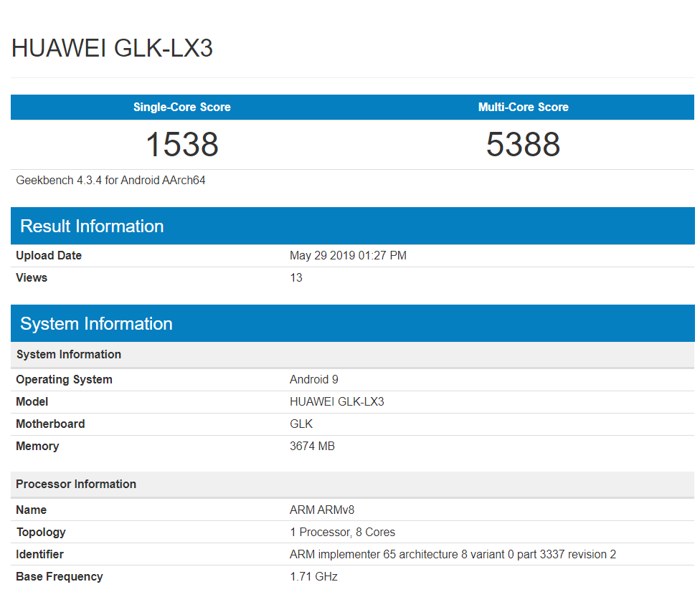The height and width of the screenshot is (592, 700).
Task: Click the System Information sub-header bar
Action: click(x=68, y=354)
